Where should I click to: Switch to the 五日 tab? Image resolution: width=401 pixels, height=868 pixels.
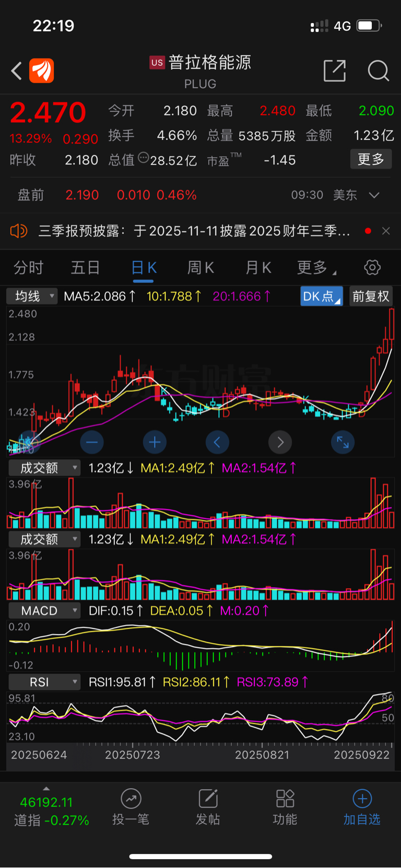(86, 268)
